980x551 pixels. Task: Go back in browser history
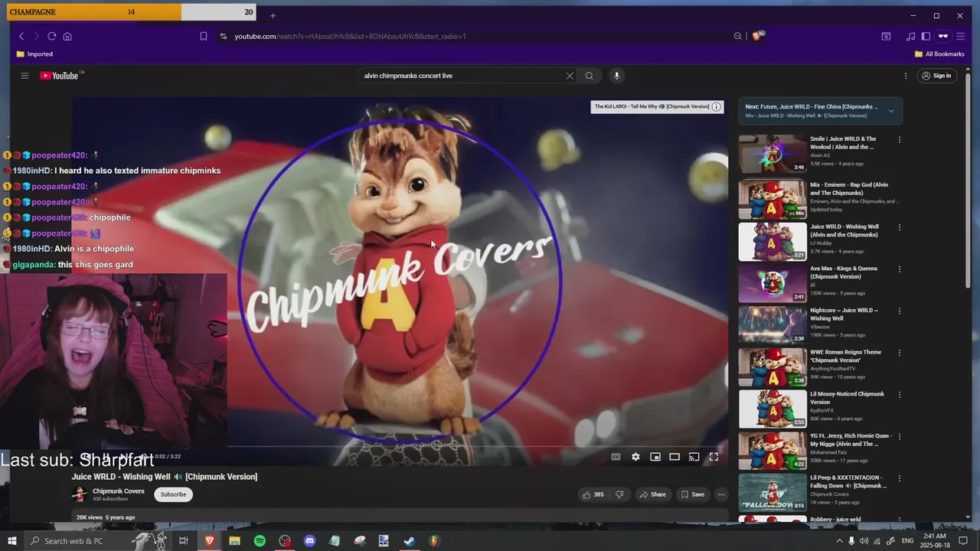[21, 36]
